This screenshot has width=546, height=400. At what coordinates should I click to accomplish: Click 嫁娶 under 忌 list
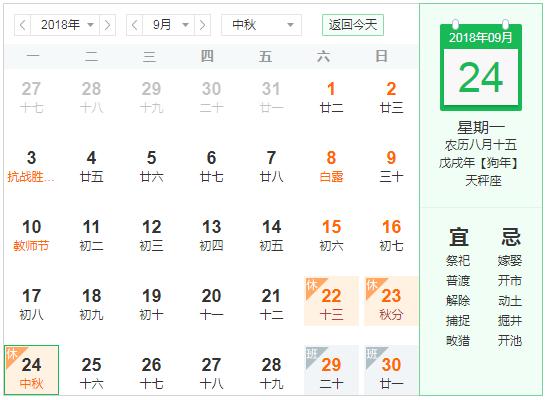(x=510, y=260)
